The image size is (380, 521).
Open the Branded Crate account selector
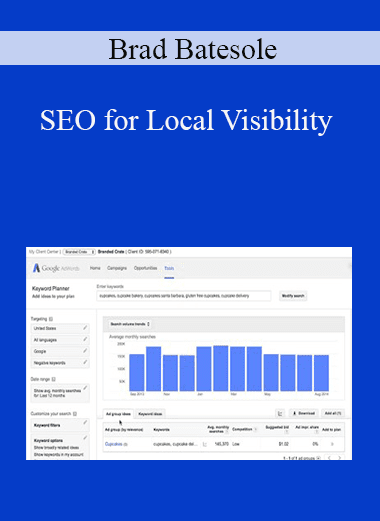[x=79, y=252]
